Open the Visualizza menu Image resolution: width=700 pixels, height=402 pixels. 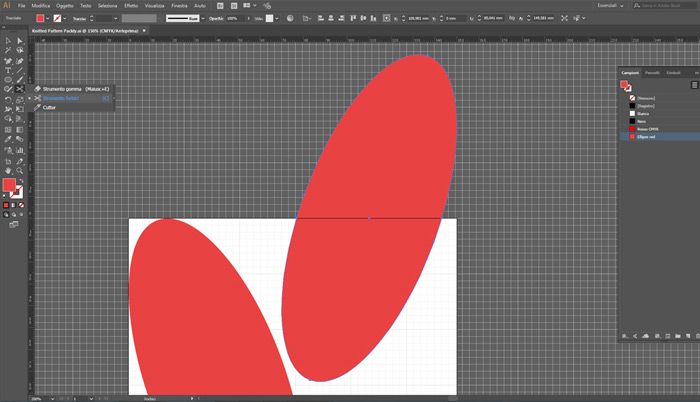point(154,6)
